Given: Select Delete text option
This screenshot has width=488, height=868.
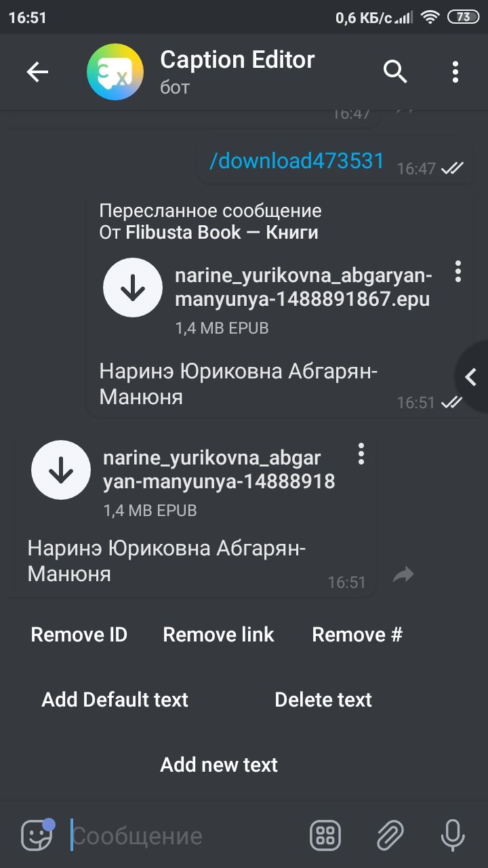Looking at the screenshot, I should pos(323,700).
